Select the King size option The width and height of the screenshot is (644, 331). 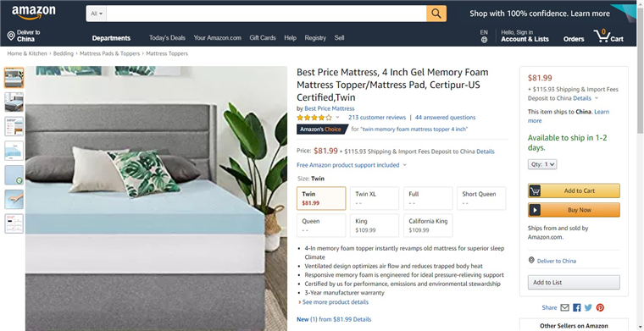[x=375, y=225]
